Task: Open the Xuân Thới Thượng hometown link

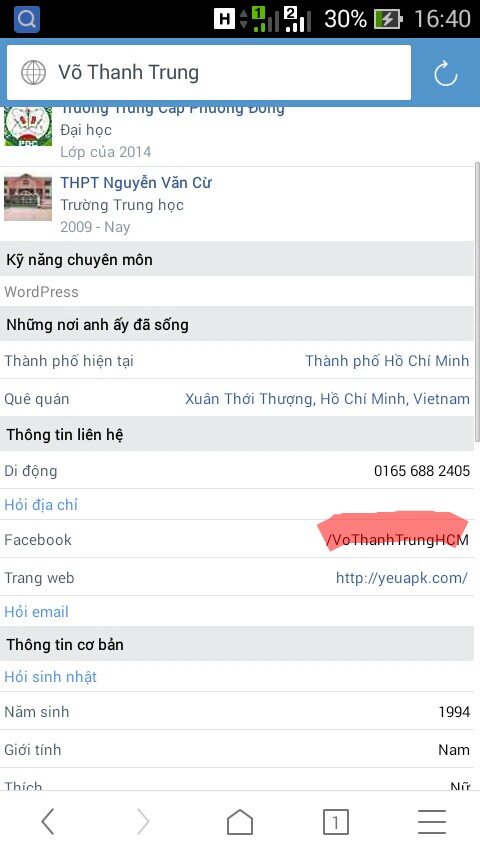Action: pyautogui.click(x=327, y=399)
